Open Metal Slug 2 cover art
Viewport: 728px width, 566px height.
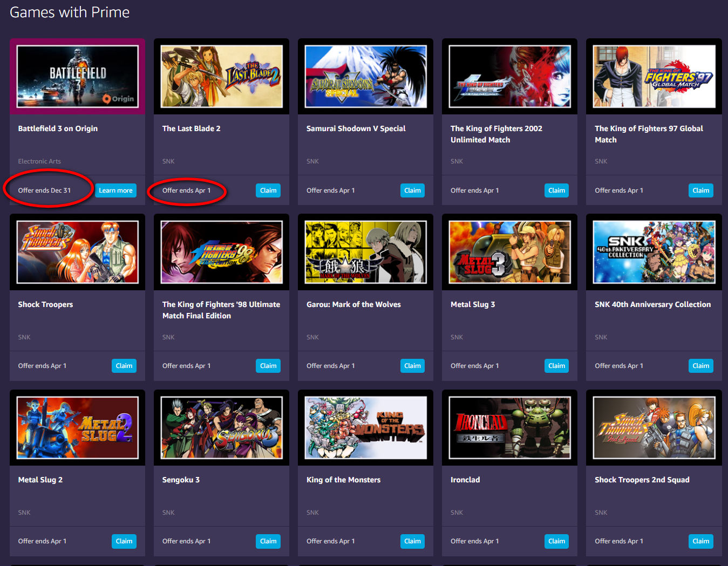78,427
